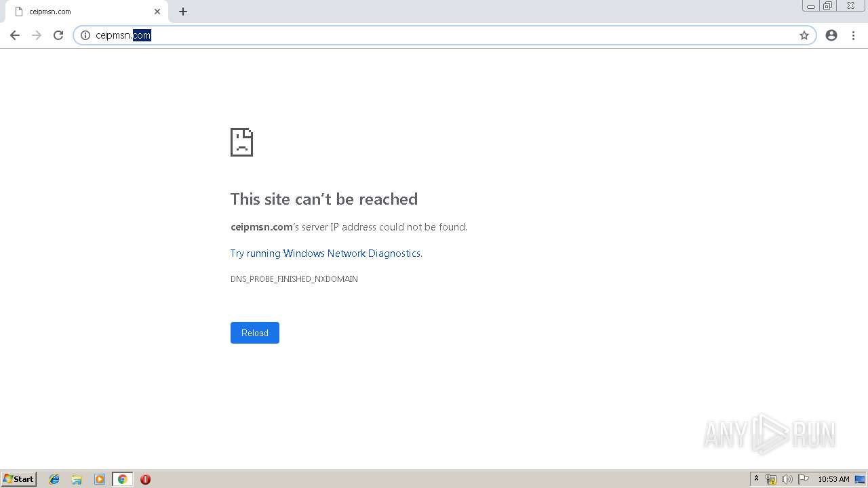Image resolution: width=868 pixels, height=488 pixels.
Task: Minimize the Chrome window
Action: (811, 6)
